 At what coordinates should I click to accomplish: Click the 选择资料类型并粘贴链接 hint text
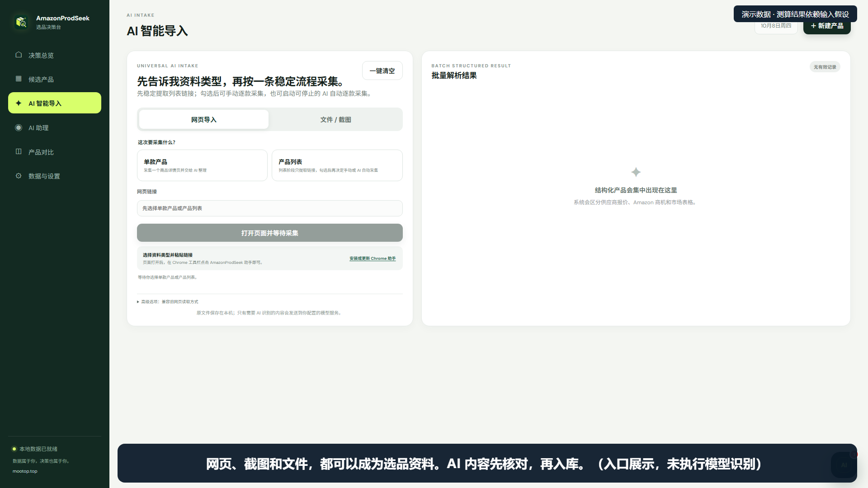point(168,255)
